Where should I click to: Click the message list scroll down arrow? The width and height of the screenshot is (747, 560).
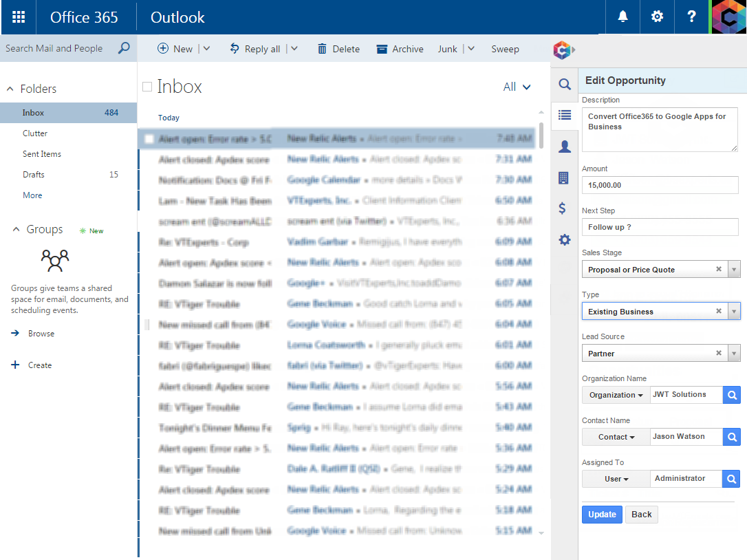[x=541, y=533]
